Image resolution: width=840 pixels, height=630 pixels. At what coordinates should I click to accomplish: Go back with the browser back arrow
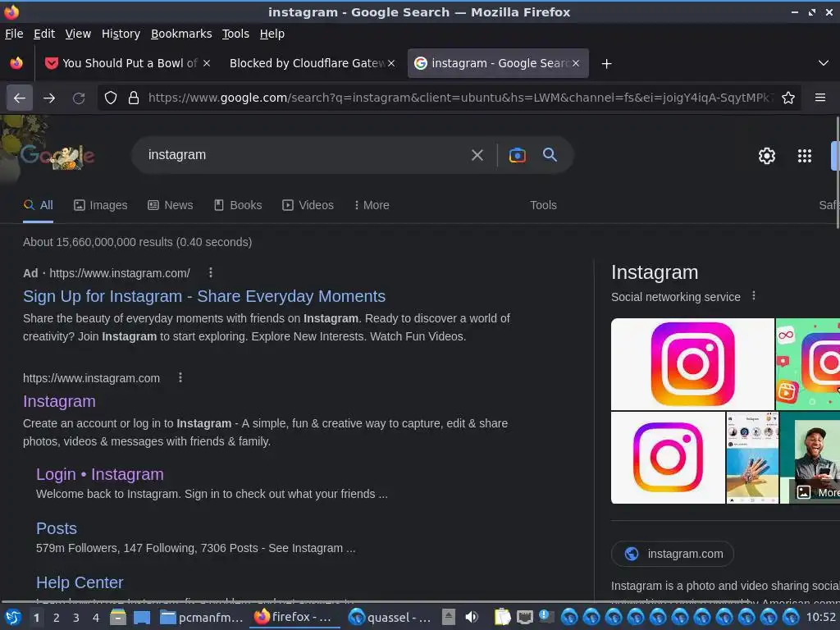pyautogui.click(x=20, y=98)
